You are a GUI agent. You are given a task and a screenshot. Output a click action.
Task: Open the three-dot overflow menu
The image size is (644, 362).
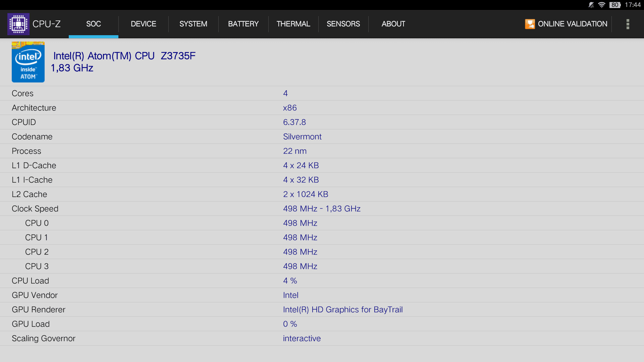click(x=628, y=24)
